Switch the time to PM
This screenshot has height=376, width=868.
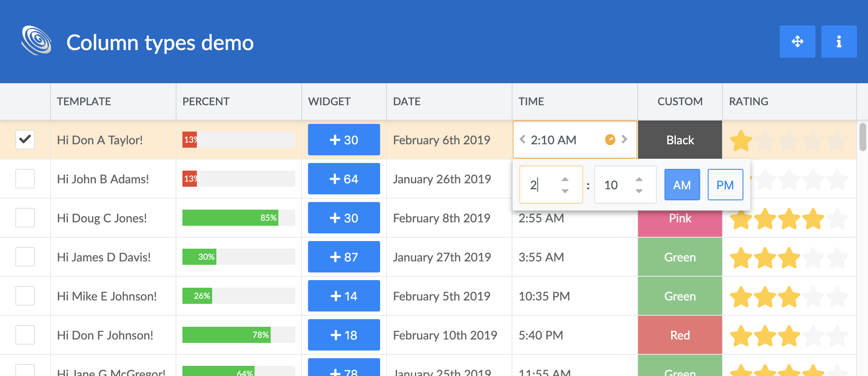tap(725, 185)
